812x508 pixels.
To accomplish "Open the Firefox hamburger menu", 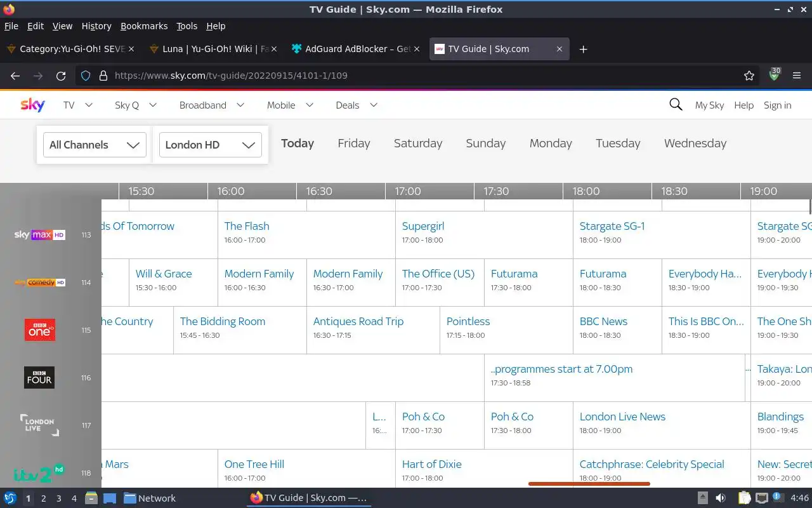I will point(797,76).
